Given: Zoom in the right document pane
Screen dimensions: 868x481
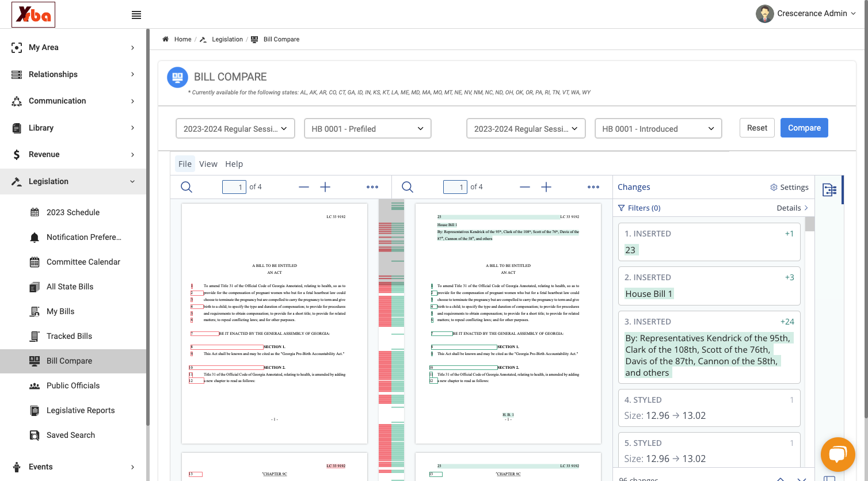Looking at the screenshot, I should pos(546,187).
